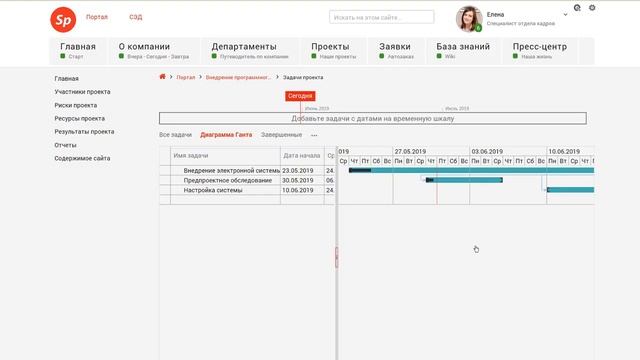640x360 pixels.
Task: Expand the user menu arrow beside Елена
Action: 565,15
